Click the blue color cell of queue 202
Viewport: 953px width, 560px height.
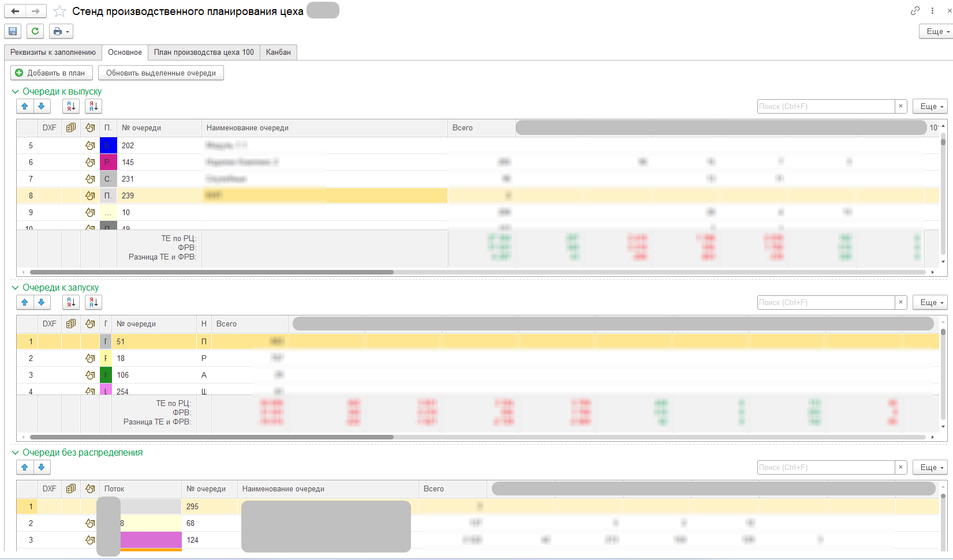click(108, 145)
